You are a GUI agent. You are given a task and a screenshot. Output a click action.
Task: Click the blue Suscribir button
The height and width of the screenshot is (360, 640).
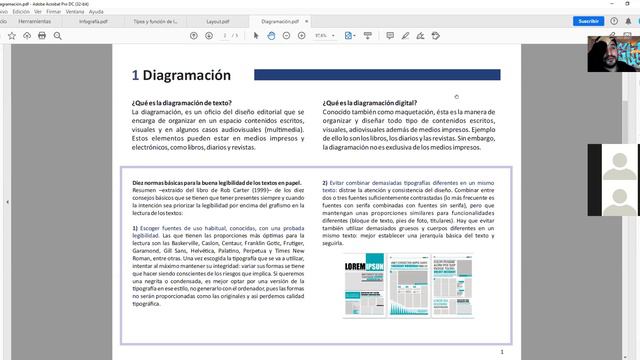[588, 21]
